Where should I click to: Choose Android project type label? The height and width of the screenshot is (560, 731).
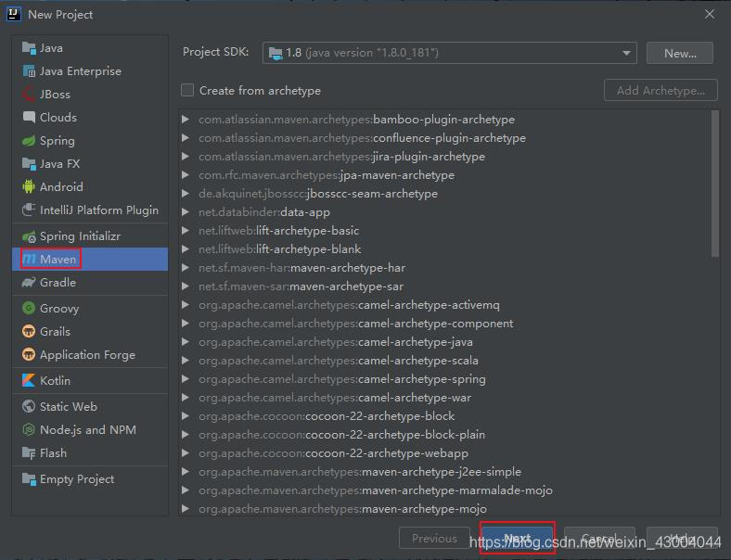point(61,187)
